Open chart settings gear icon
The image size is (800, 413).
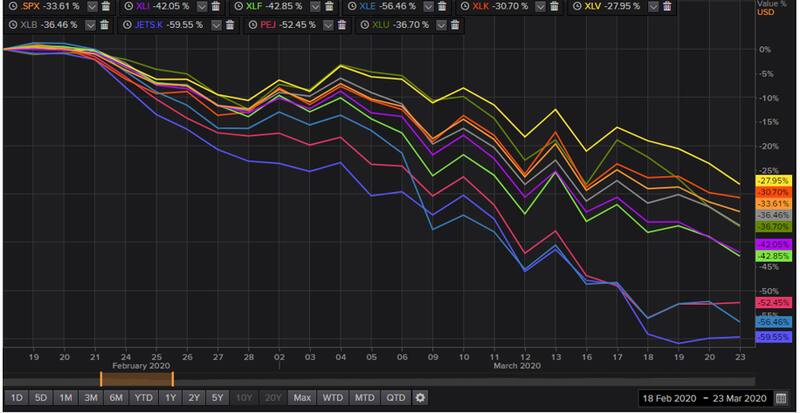420,397
